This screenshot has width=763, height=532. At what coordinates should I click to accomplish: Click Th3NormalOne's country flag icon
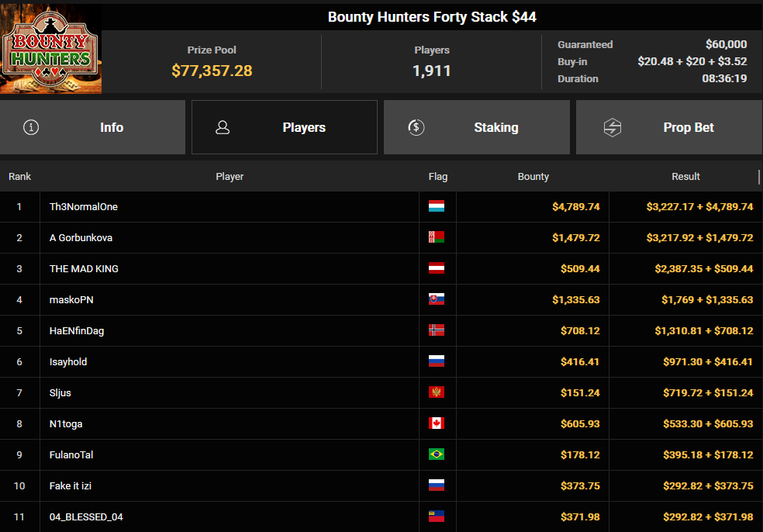(437, 206)
